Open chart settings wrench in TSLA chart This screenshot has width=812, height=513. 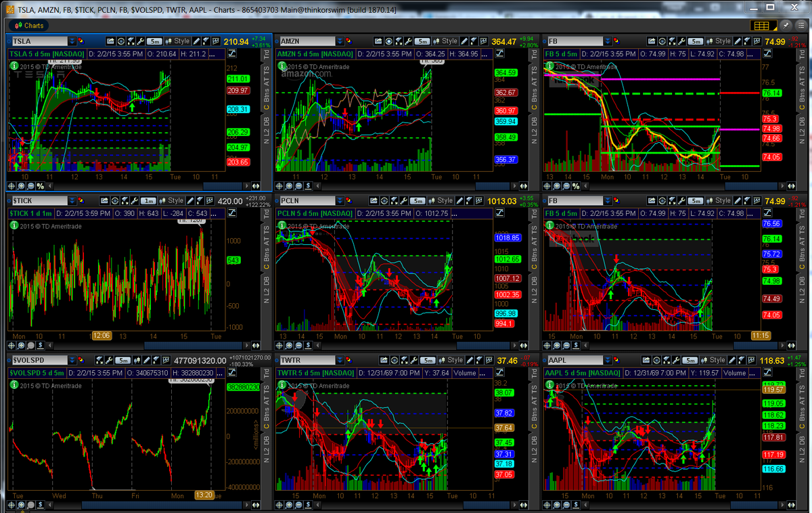141,41
